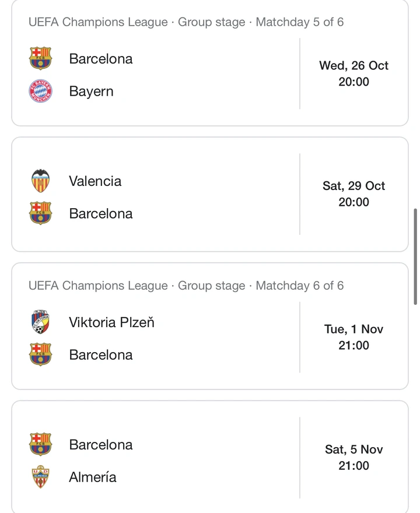Click the vertical scrollbar thumb
420x513 pixels.
415,256
